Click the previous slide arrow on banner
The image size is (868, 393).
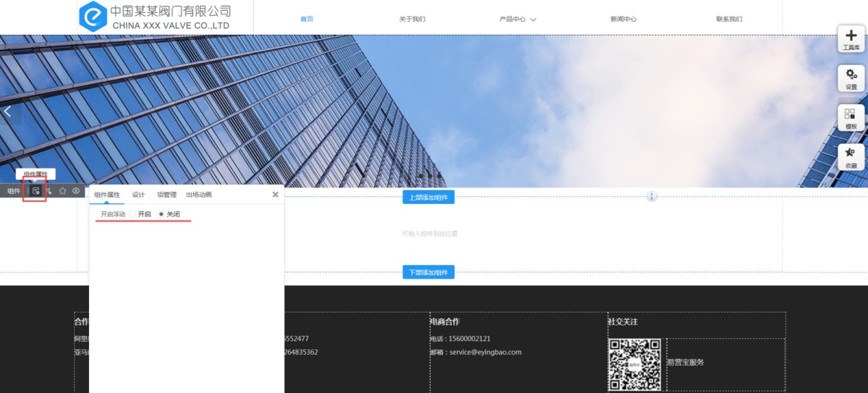8,111
